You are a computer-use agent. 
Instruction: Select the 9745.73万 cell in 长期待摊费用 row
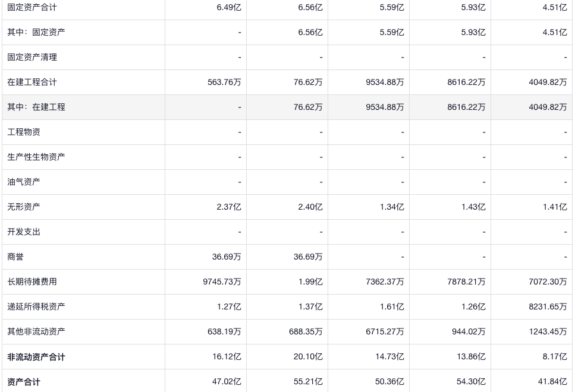coord(222,282)
